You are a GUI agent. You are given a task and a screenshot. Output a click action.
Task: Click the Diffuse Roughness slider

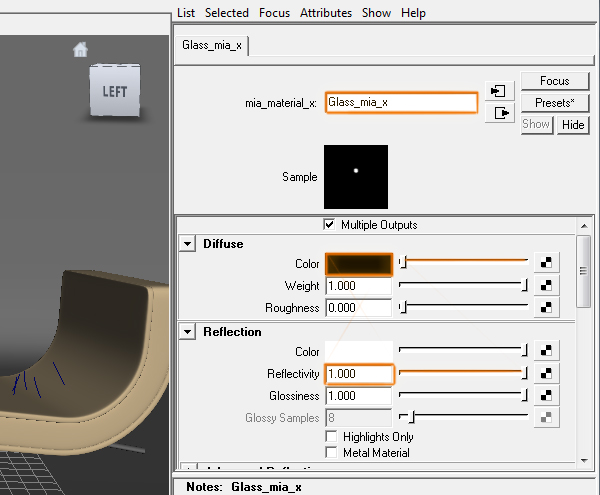pos(463,307)
